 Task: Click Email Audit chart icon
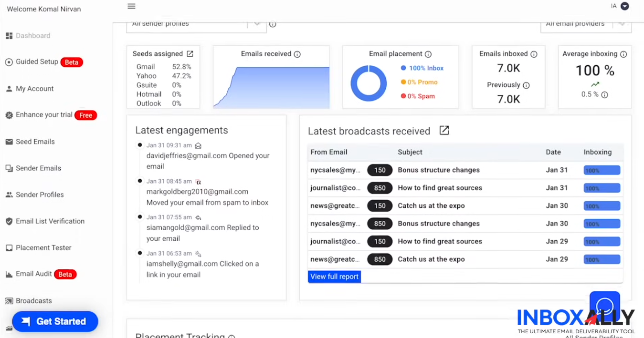coord(9,275)
